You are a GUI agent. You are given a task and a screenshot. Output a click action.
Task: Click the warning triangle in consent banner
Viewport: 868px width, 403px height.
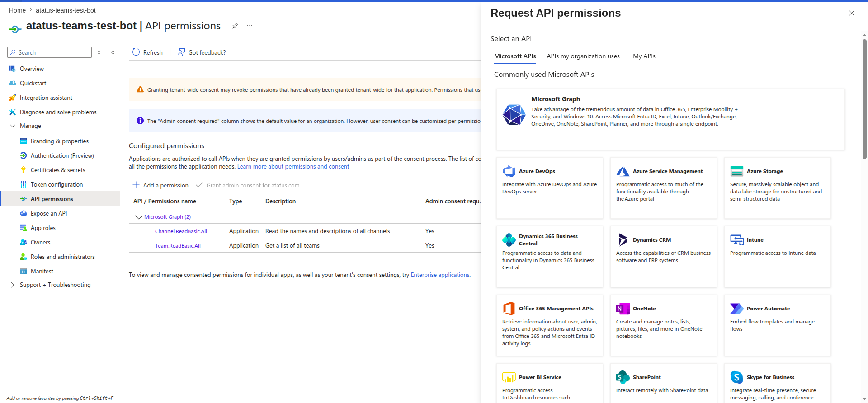140,89
